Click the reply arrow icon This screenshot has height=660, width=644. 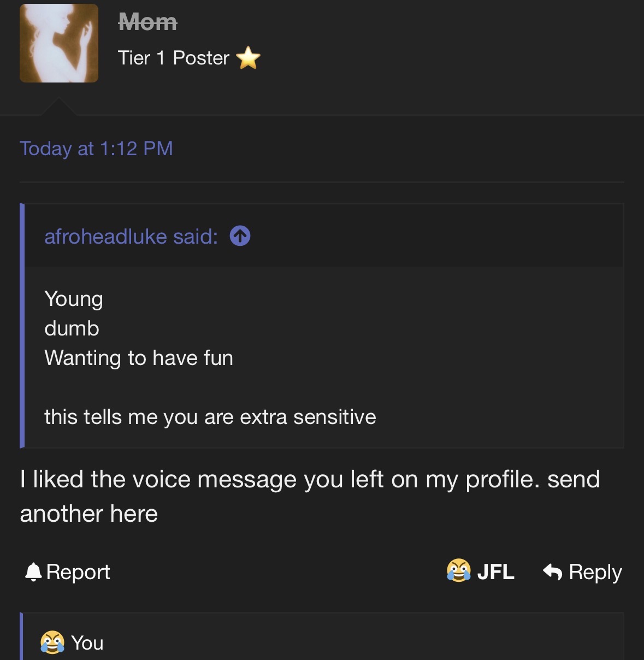pos(552,571)
